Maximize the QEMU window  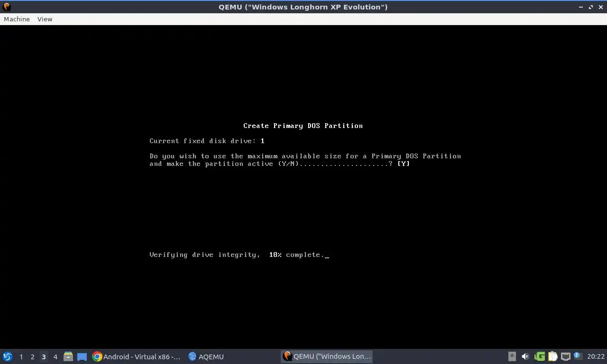click(x=591, y=7)
